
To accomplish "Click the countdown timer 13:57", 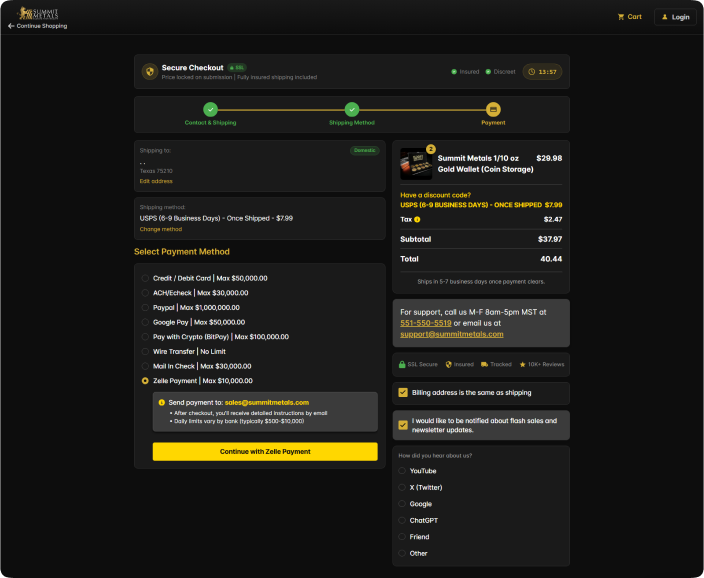I will tap(542, 72).
